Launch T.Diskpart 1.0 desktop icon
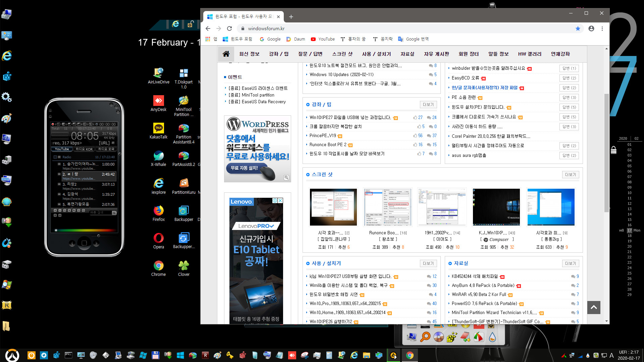 183,78
